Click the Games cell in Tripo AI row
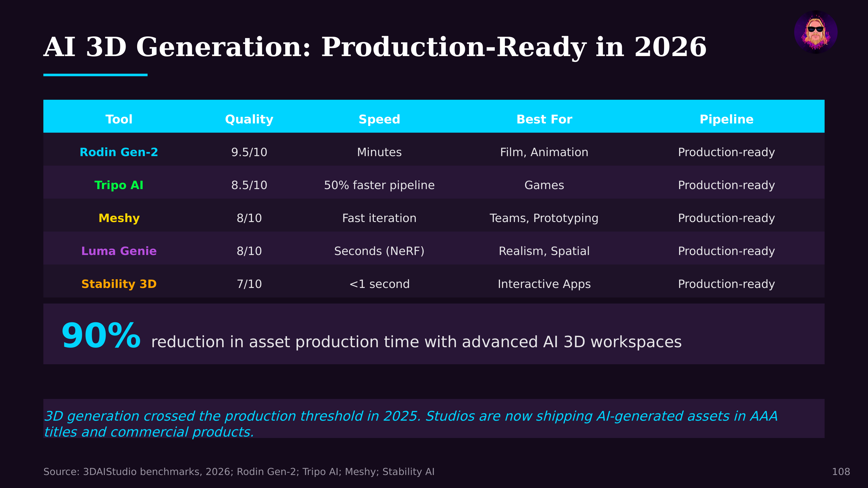 (544, 185)
